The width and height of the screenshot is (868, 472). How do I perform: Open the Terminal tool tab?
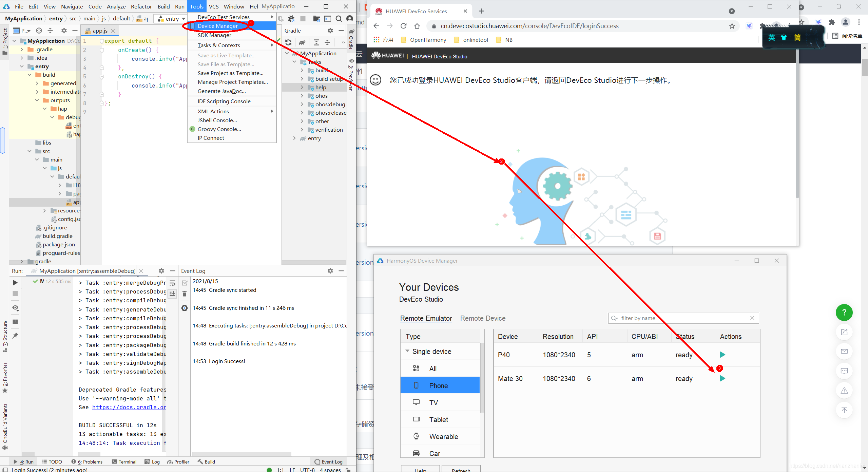124,461
